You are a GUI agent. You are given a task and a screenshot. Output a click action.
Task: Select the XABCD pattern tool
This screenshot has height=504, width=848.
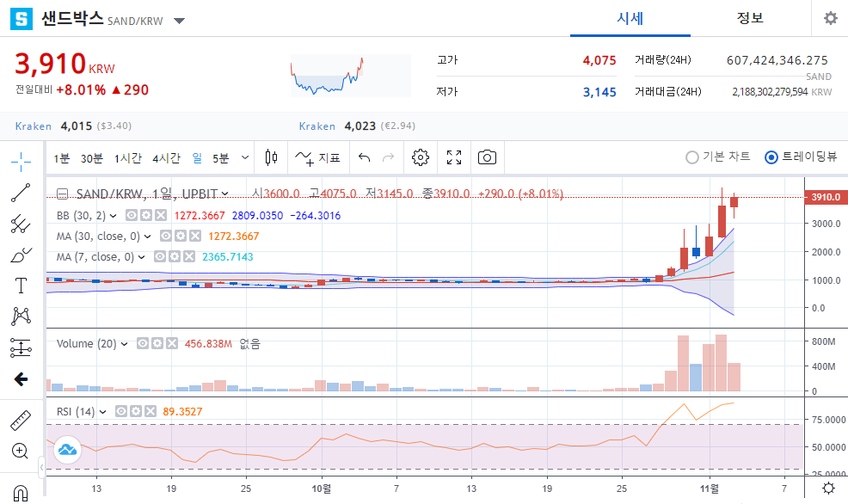click(21, 317)
